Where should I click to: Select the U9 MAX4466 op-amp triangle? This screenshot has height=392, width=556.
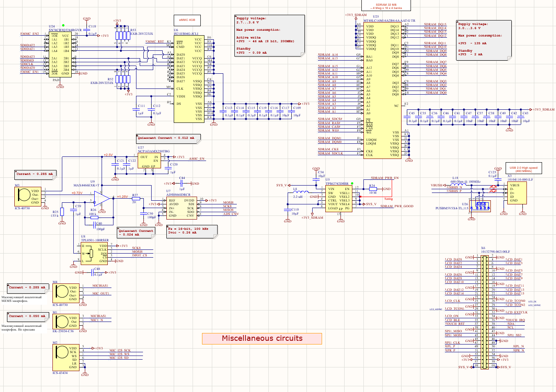[102, 199]
